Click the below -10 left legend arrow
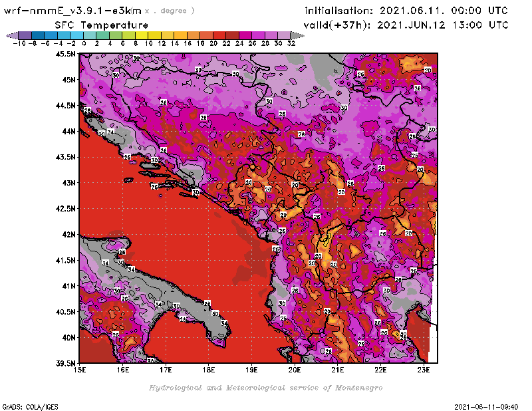The width and height of the screenshot is (532, 411). (12, 35)
